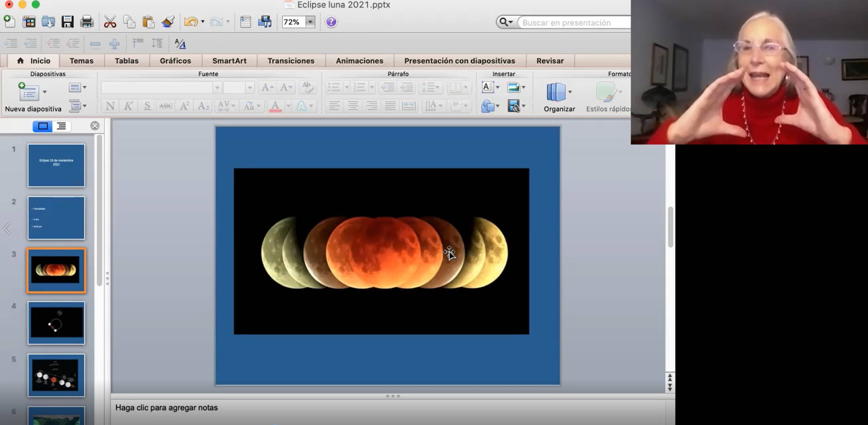Align paragraph text to center
The image size is (868, 425).
353,106
